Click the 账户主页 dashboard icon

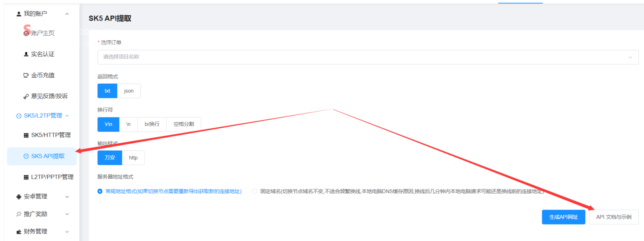pyautogui.click(x=26, y=33)
